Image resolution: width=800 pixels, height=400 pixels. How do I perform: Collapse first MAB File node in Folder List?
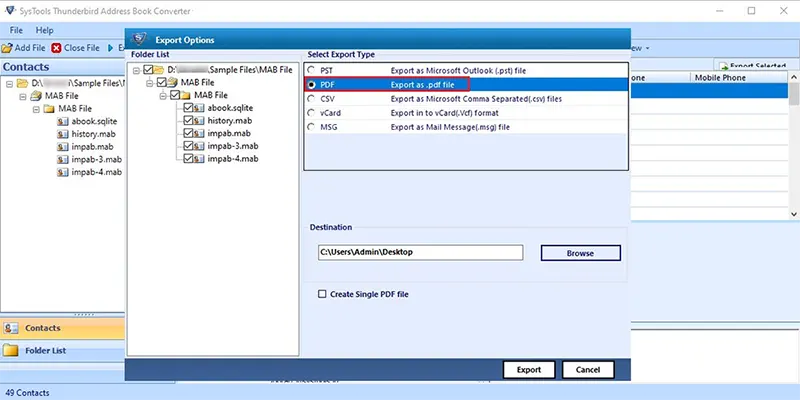tap(149, 83)
